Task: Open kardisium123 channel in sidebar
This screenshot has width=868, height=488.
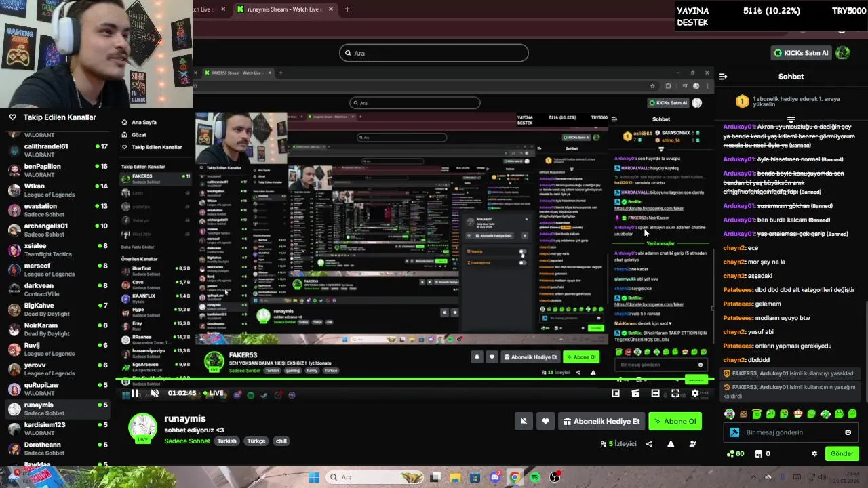Action: 56,429
